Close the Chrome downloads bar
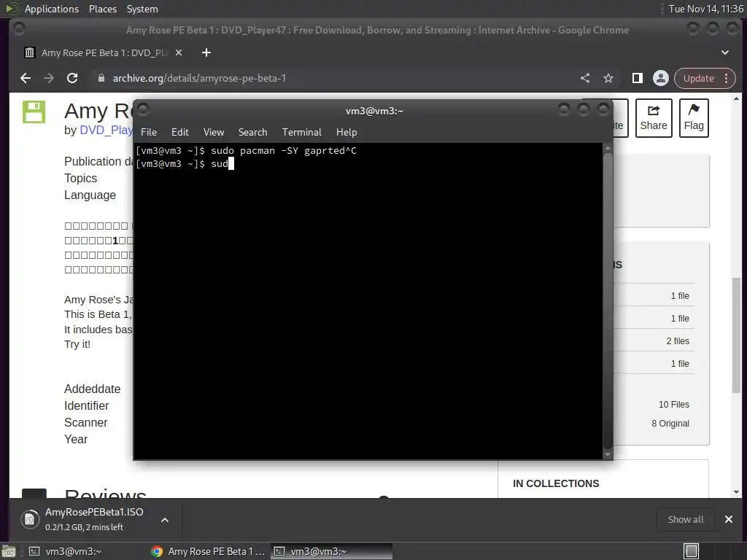Viewport: 747px width, 560px height. pos(729,519)
